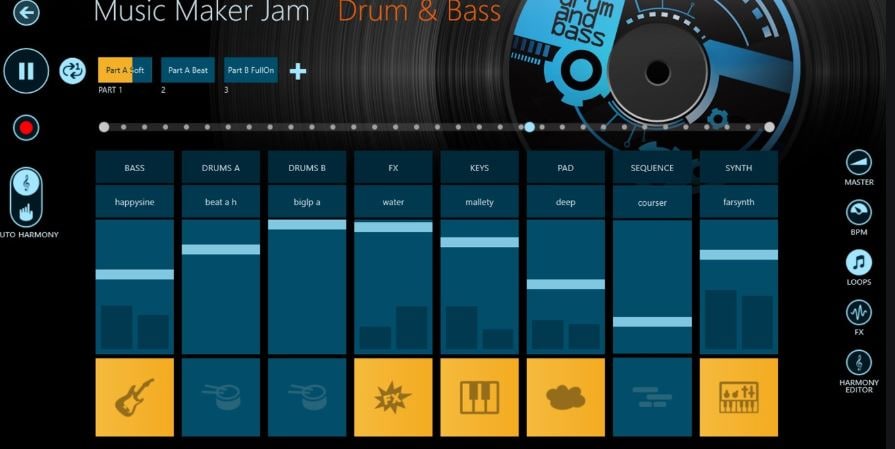Click the Bass volume fader bar

(x=135, y=274)
